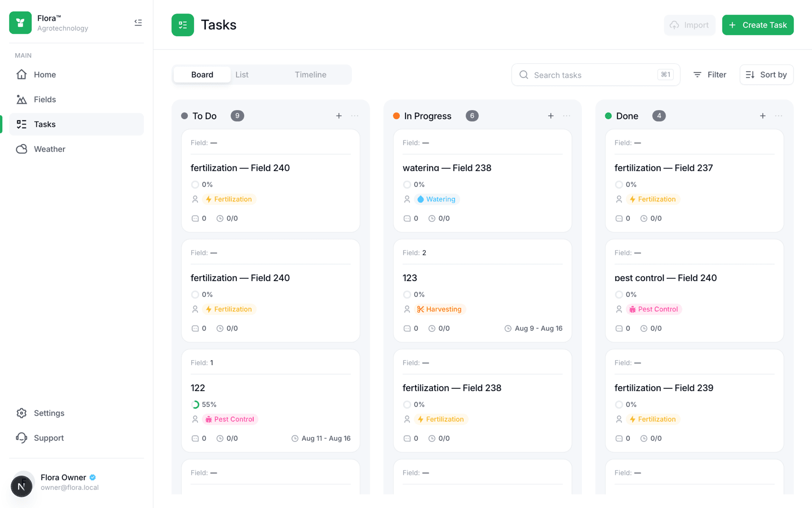Click the comments icon on watering — Field 238

[407, 218]
